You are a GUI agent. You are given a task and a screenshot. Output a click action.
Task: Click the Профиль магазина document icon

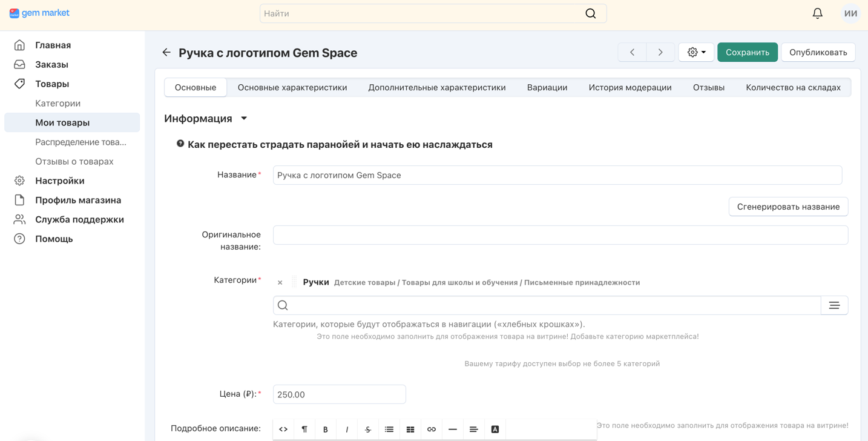[x=19, y=200]
